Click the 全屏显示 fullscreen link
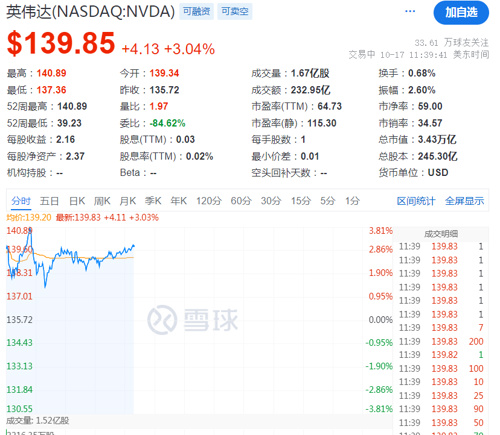This screenshot has height=435, width=500. click(x=464, y=201)
